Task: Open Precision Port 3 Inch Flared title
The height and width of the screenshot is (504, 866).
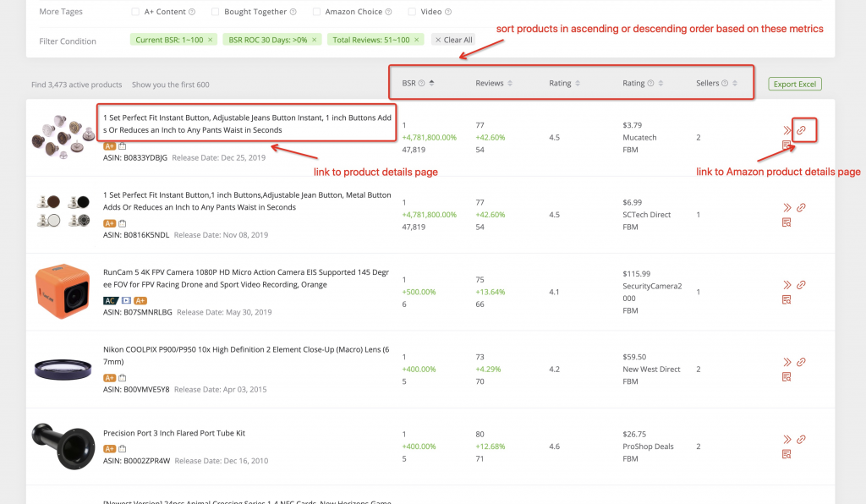Action: click(x=174, y=433)
